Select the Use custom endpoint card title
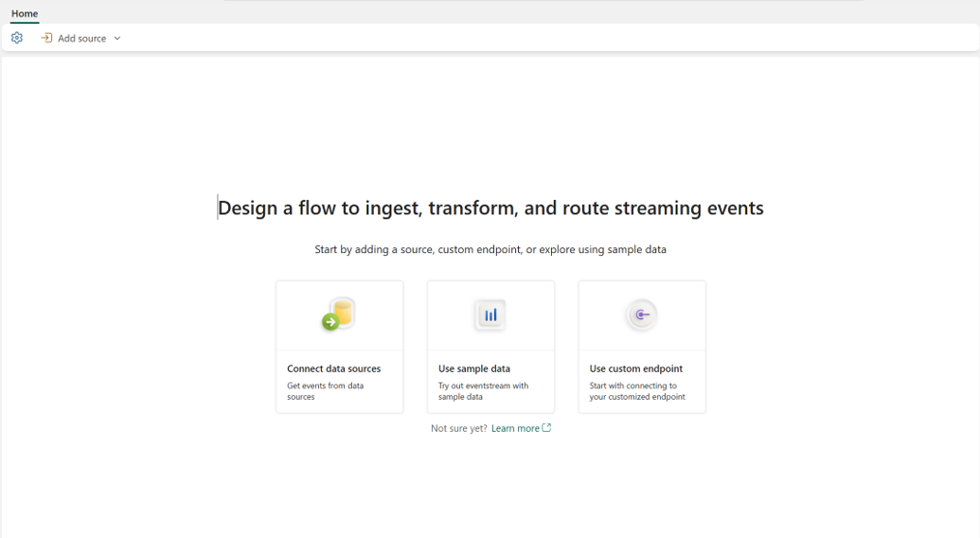The width and height of the screenshot is (980, 538). pyautogui.click(x=635, y=368)
